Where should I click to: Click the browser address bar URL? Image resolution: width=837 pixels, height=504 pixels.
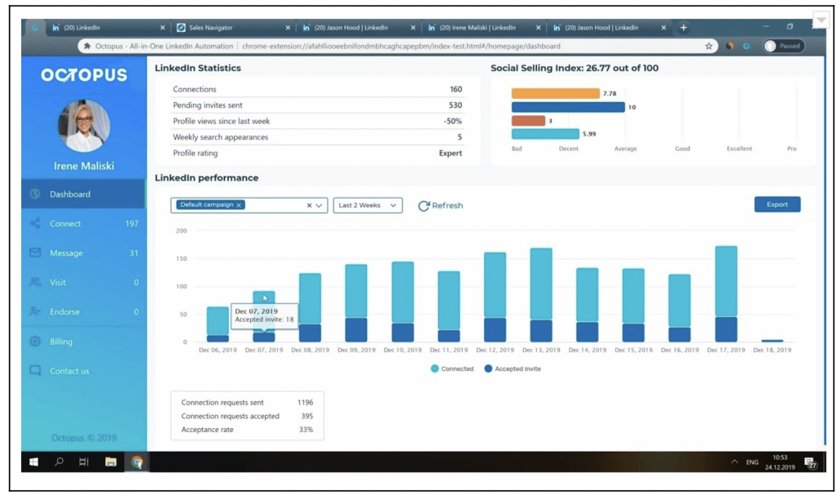pyautogui.click(x=401, y=47)
